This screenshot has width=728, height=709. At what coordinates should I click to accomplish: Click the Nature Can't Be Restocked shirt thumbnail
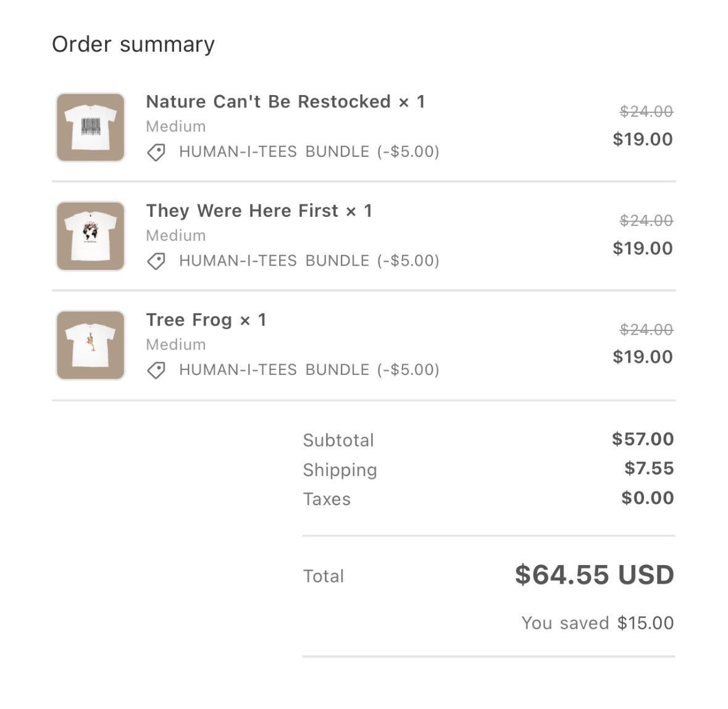91,127
